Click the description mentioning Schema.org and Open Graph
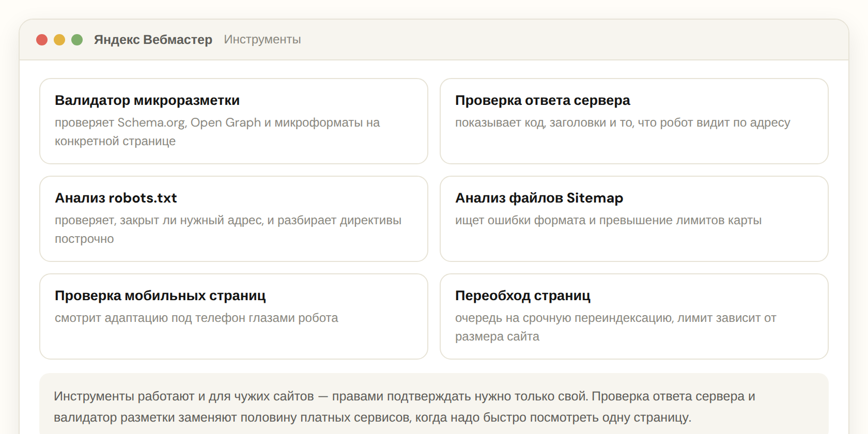The image size is (868, 434). click(218, 132)
